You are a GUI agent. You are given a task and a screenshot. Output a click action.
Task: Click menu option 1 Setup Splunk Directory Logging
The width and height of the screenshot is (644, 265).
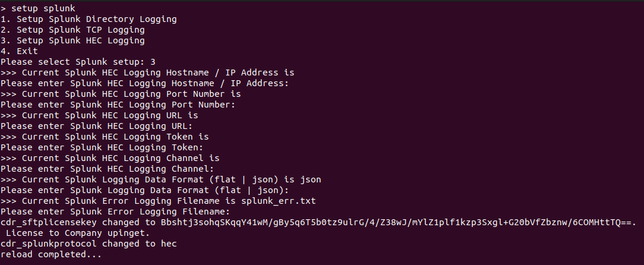click(89, 19)
